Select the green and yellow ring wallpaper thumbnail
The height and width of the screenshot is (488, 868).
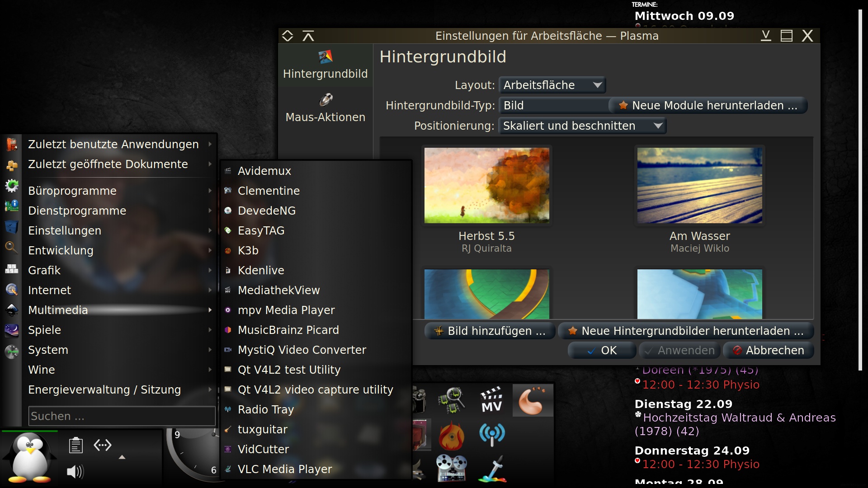pyautogui.click(x=487, y=294)
